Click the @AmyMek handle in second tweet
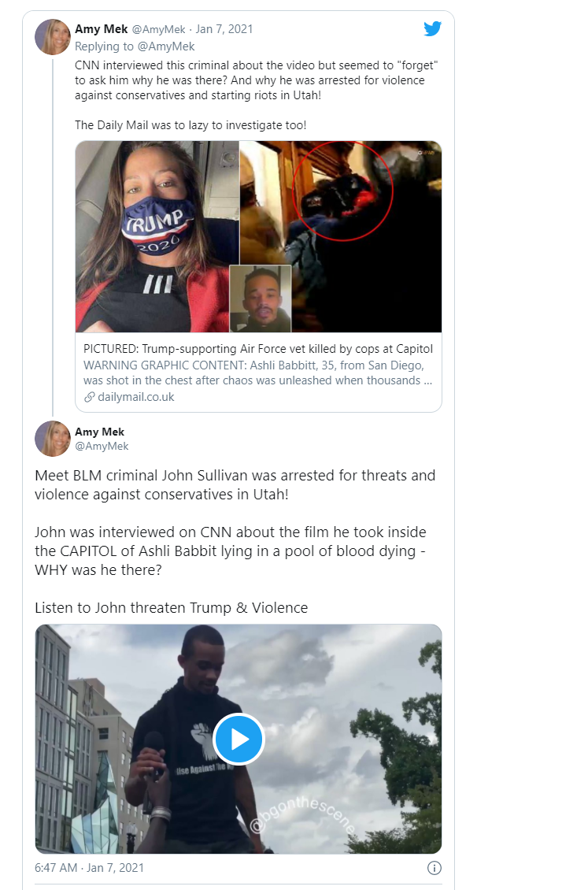The image size is (588, 890). 102,446
